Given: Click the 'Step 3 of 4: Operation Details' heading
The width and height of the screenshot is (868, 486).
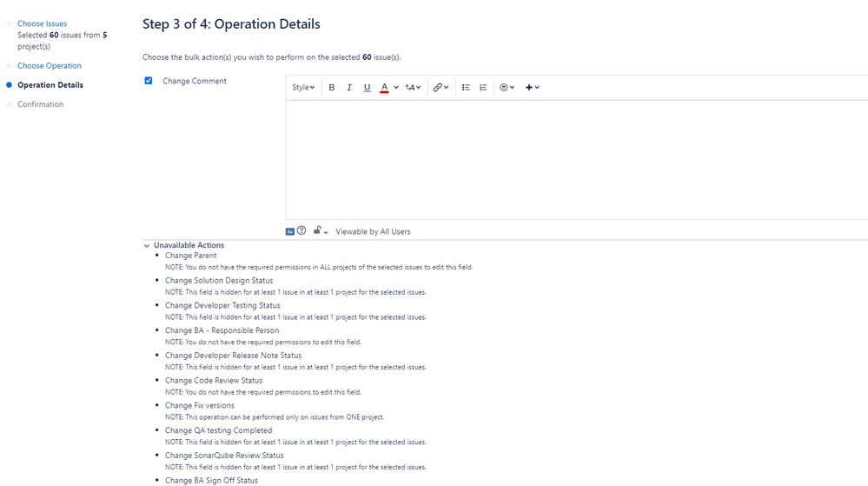Looking at the screenshot, I should pos(231,23).
